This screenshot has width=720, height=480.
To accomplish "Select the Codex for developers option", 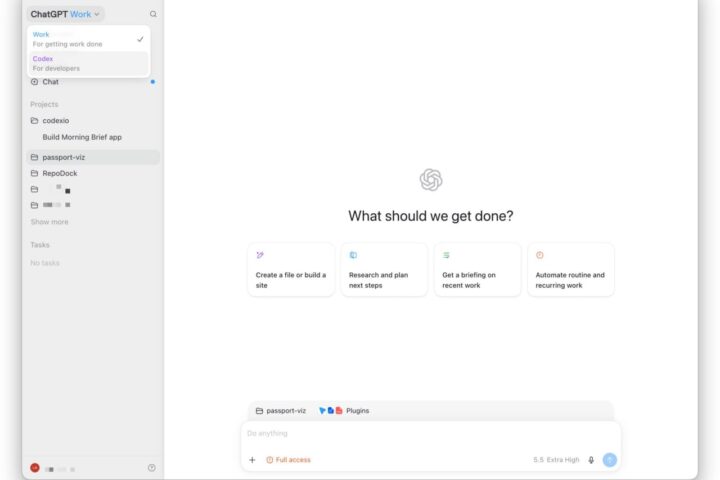I will click(x=88, y=63).
